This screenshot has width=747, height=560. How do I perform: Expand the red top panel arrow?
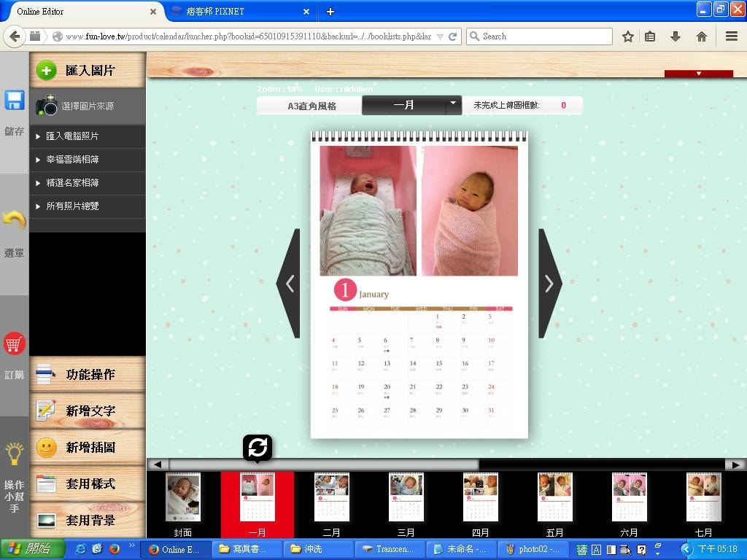(698, 74)
